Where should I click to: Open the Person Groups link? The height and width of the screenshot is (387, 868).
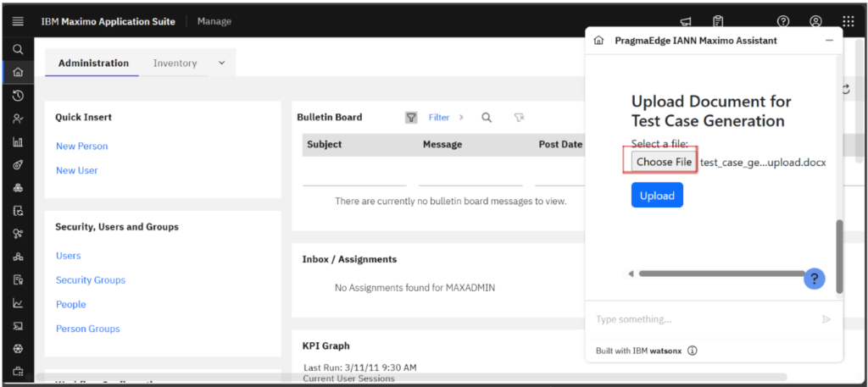coord(88,329)
